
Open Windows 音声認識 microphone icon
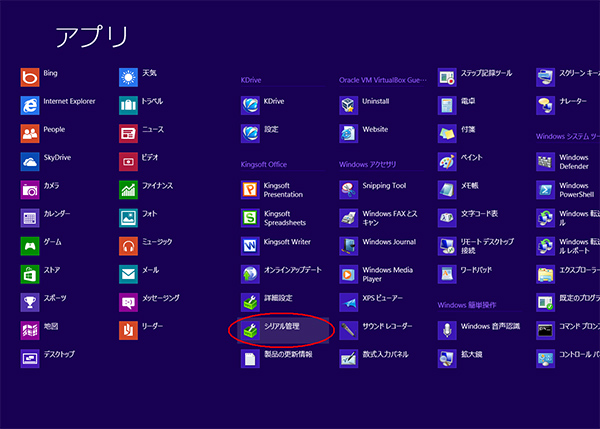(447, 330)
